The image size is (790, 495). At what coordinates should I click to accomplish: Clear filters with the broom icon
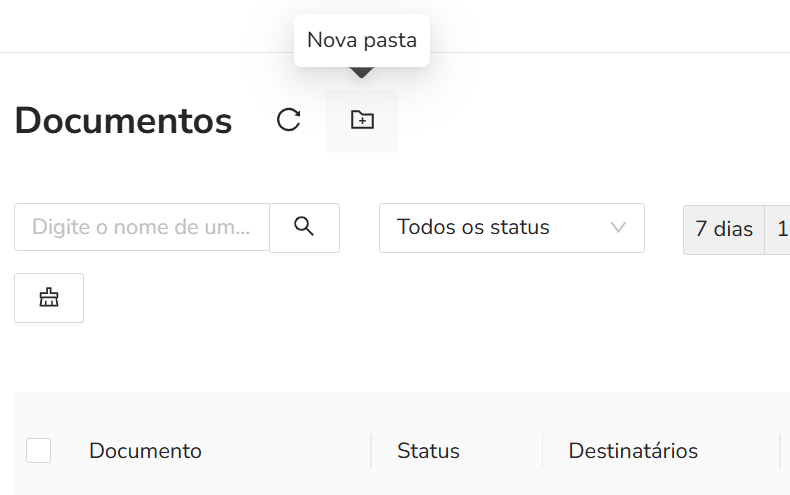point(49,297)
